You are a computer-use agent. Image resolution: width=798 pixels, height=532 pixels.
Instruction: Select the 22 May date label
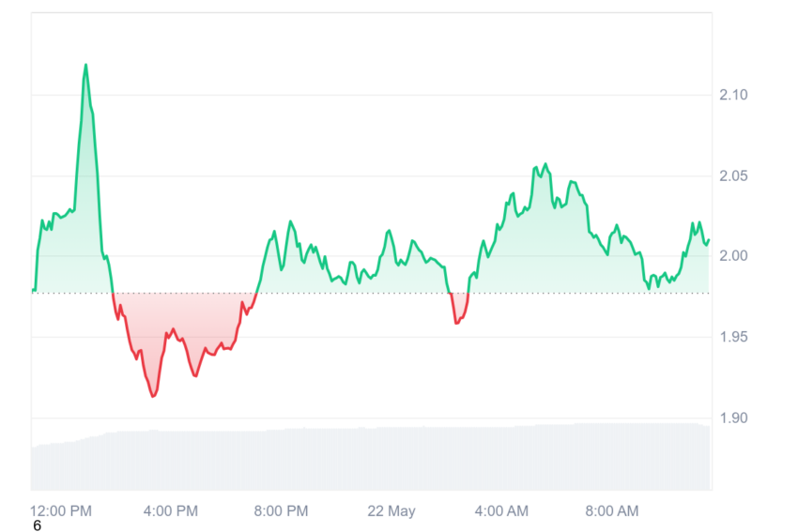[x=391, y=510]
